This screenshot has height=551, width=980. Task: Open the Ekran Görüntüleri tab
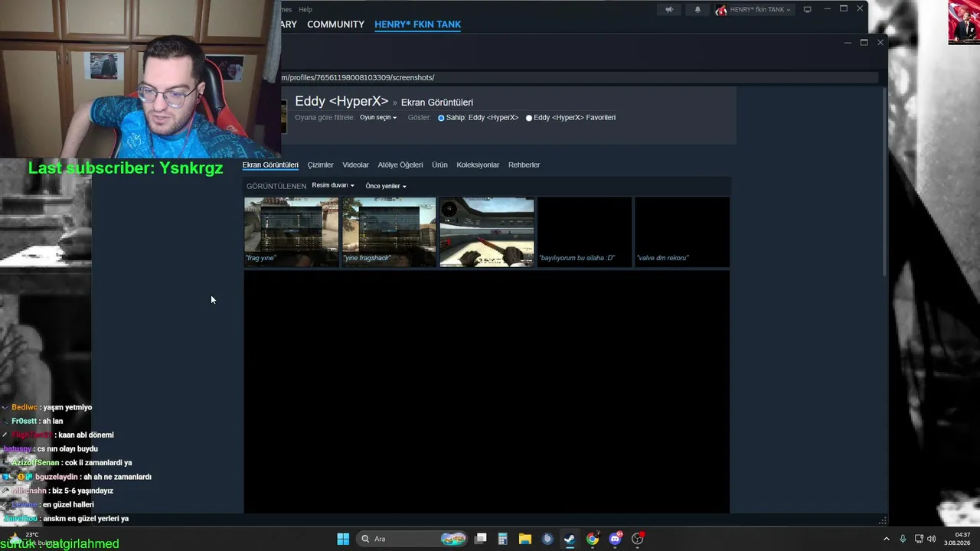click(x=270, y=165)
